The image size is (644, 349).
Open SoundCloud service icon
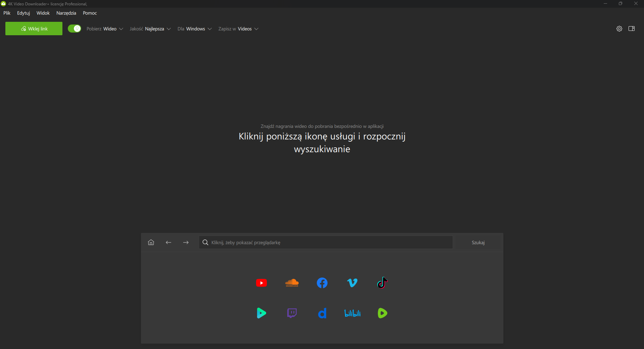coord(292,283)
